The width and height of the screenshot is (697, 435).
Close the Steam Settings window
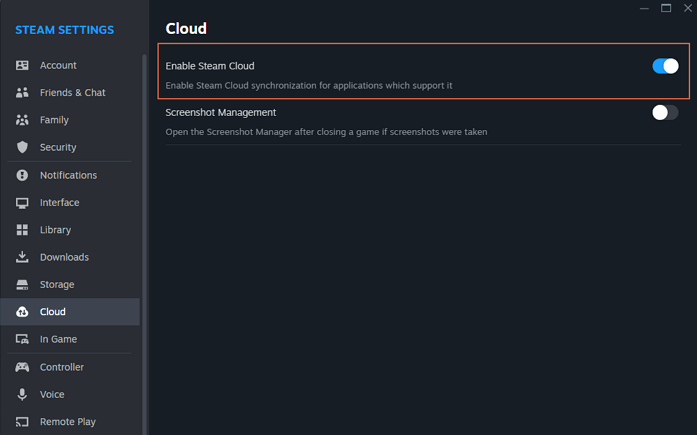coord(687,8)
